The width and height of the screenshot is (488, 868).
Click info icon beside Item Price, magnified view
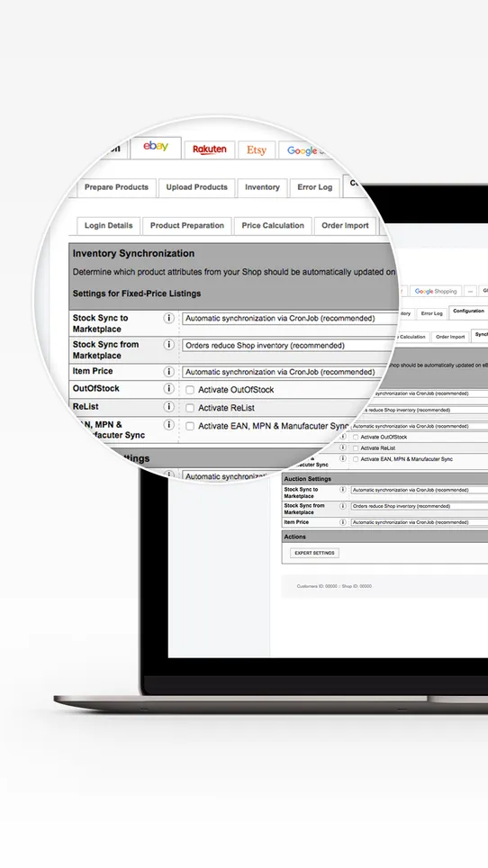168,372
